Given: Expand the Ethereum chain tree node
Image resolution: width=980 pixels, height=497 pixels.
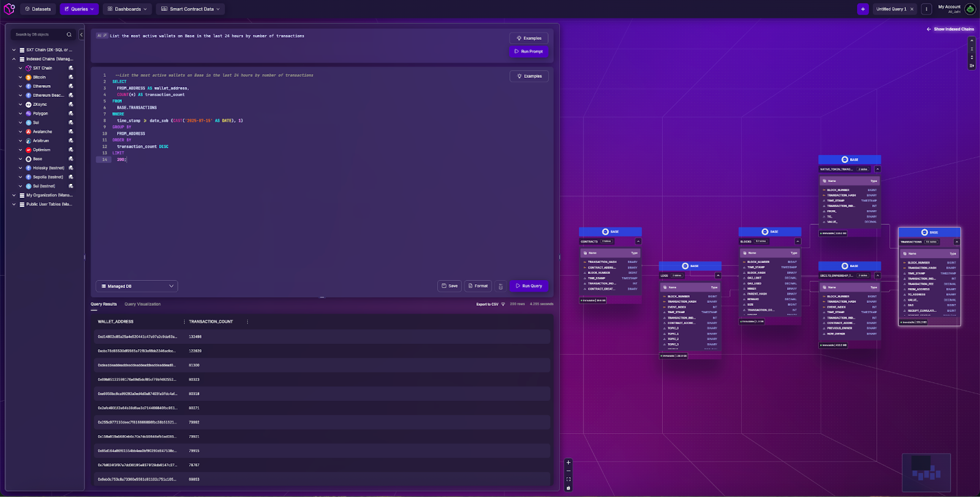Looking at the screenshot, I should (20, 86).
